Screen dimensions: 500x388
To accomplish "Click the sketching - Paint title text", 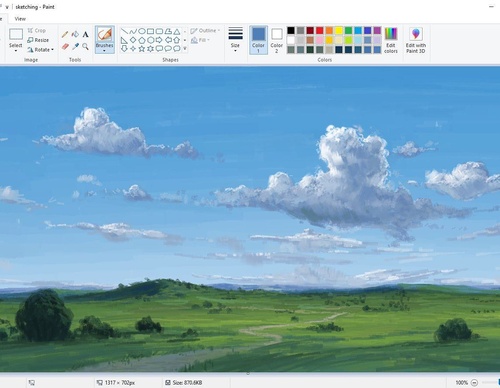I will [x=35, y=7].
